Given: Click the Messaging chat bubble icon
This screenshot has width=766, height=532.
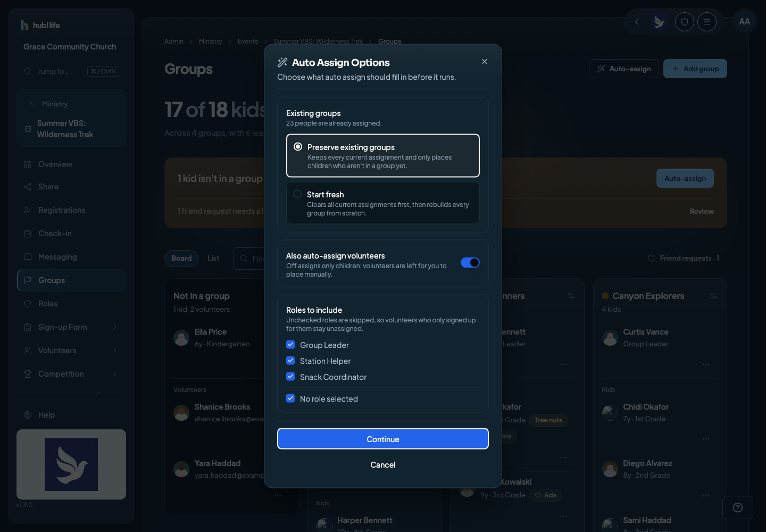Looking at the screenshot, I should pos(28,257).
